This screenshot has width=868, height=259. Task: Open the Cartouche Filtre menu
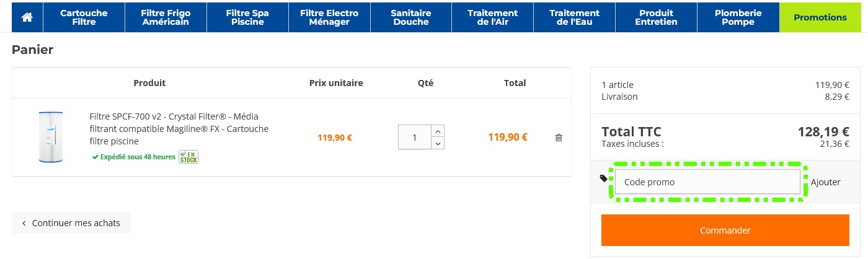pyautogui.click(x=84, y=17)
